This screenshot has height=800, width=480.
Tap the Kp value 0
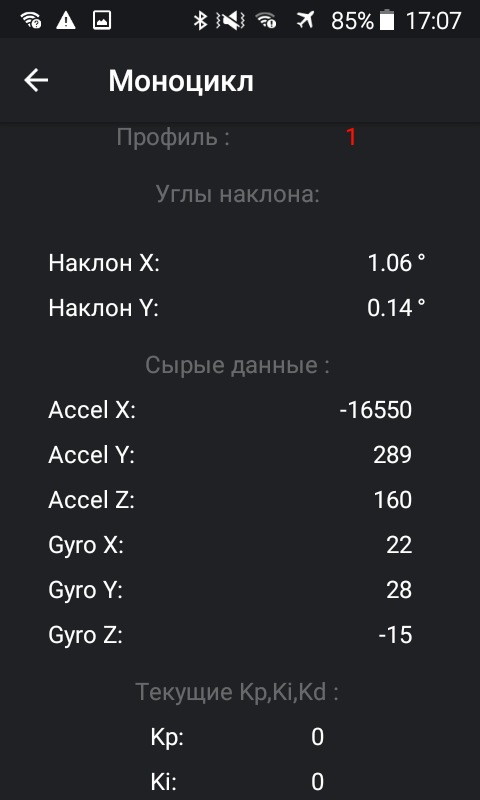click(317, 737)
